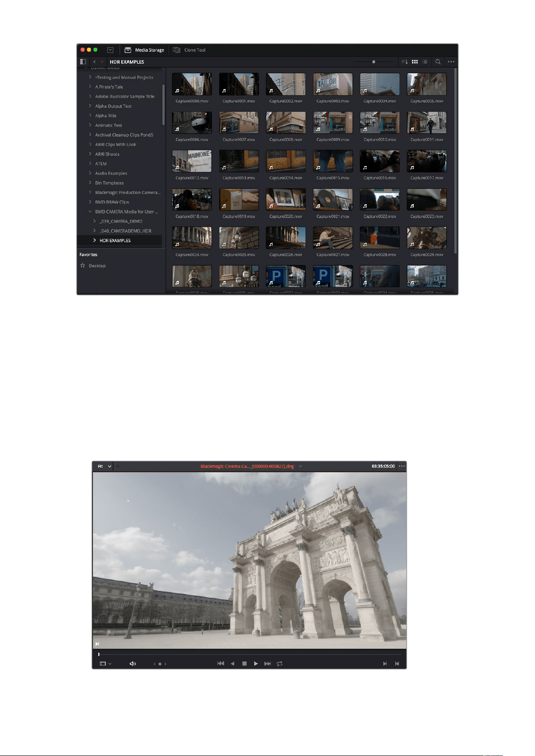Select Capture0027.mov thumbnail
Viewport: 535px width, 756px height.
[333, 238]
